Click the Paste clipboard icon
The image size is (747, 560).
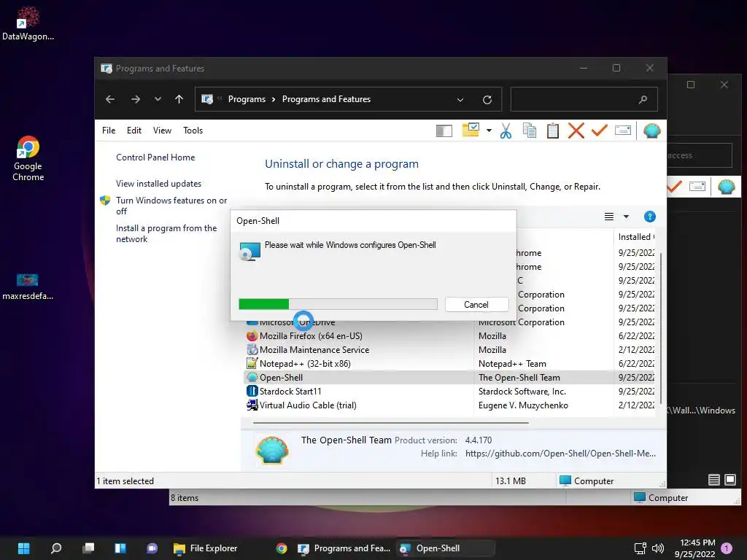(553, 131)
